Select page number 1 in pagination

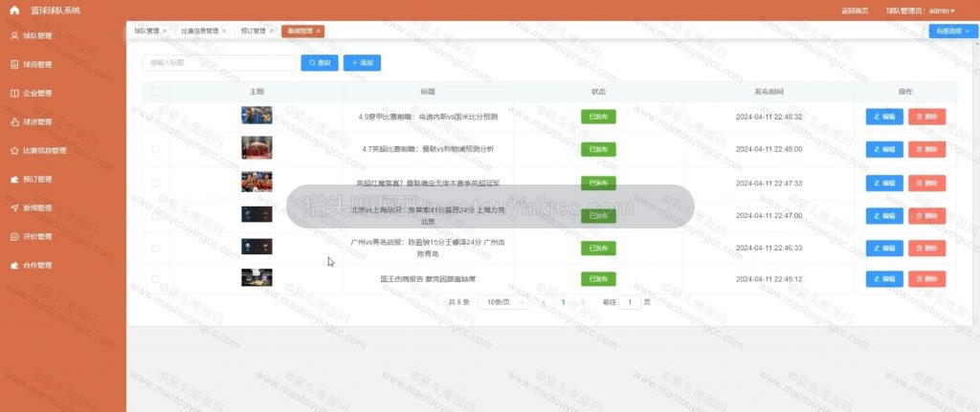click(x=563, y=302)
